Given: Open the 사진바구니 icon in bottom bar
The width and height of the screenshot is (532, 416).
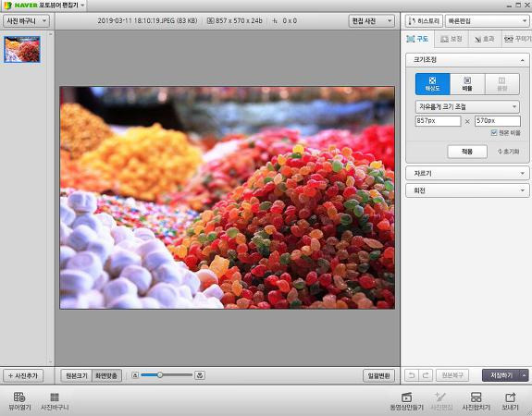Looking at the screenshot, I should (55, 401).
